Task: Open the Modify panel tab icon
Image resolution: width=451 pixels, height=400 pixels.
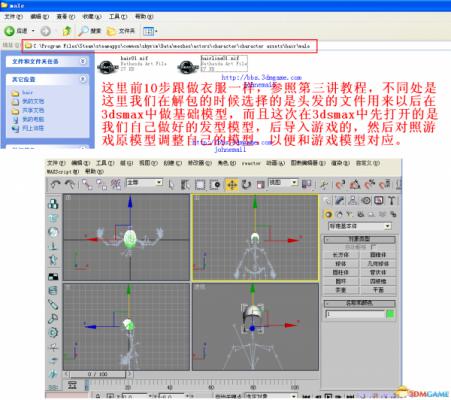Action: click(x=340, y=200)
